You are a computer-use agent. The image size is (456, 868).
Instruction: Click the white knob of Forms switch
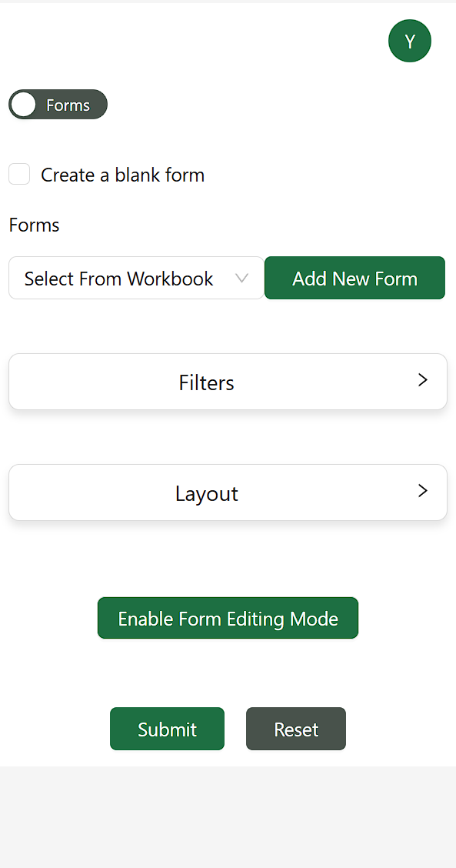pos(23,105)
